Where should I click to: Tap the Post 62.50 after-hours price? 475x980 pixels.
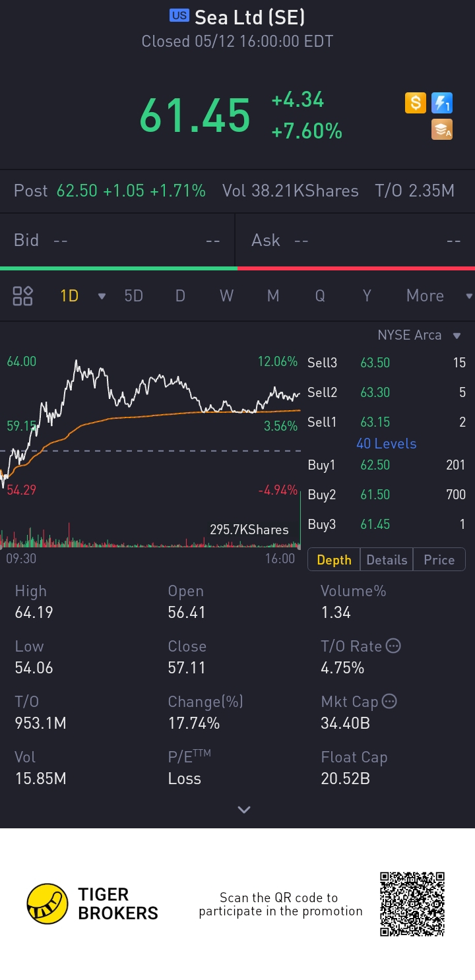pyautogui.click(x=110, y=191)
